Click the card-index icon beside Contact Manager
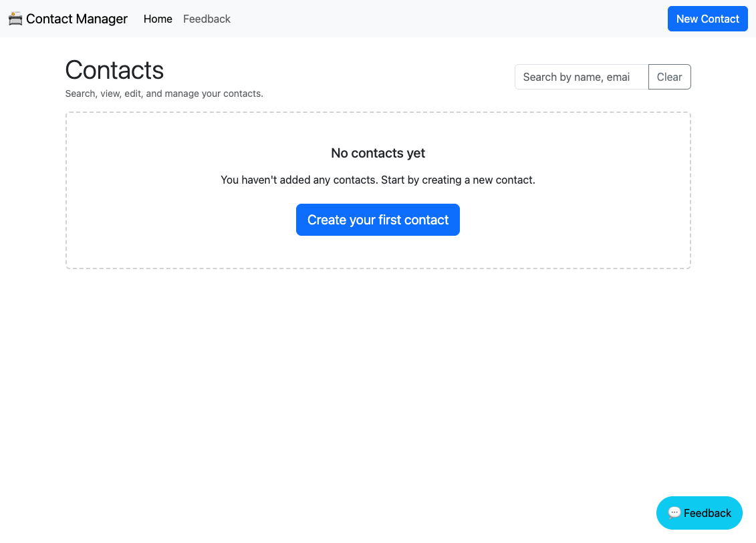Screen dimensions: 756x543 click(x=15, y=19)
